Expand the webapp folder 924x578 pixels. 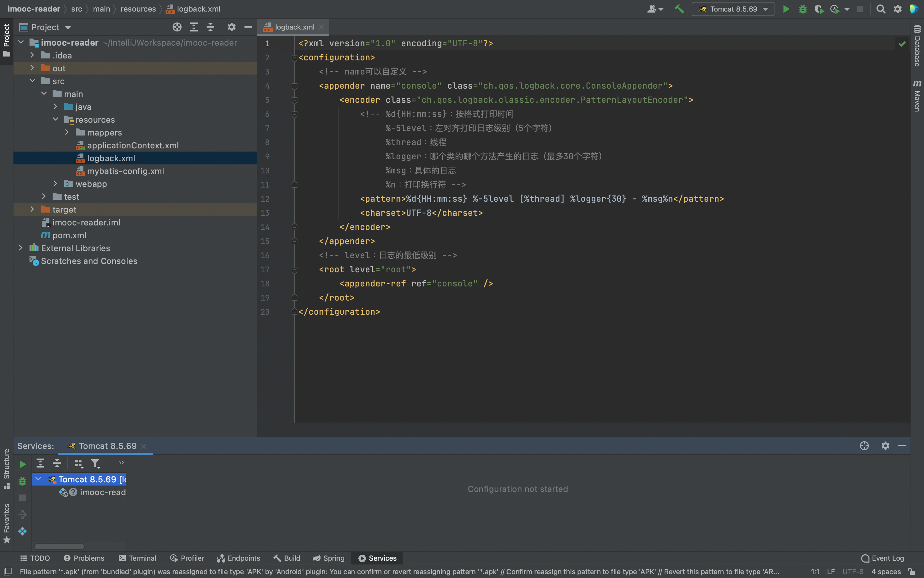(x=56, y=184)
